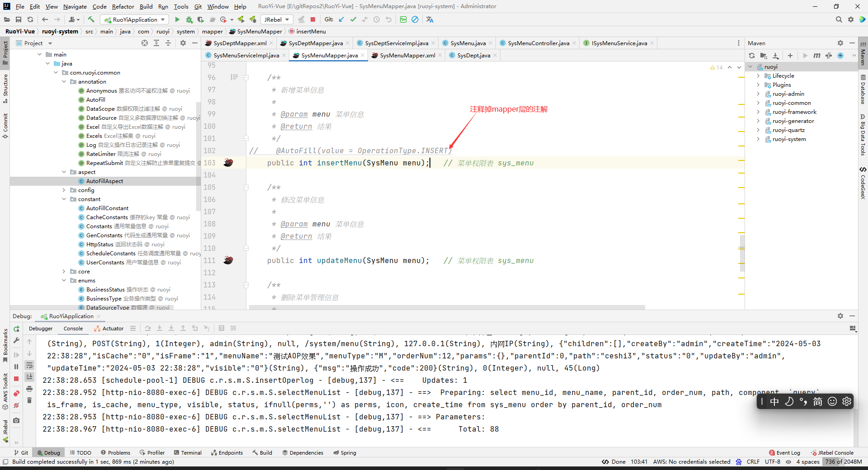The height and width of the screenshot is (470, 868).
Task: Click the 14 warnings inspection indicator
Action: click(x=717, y=67)
